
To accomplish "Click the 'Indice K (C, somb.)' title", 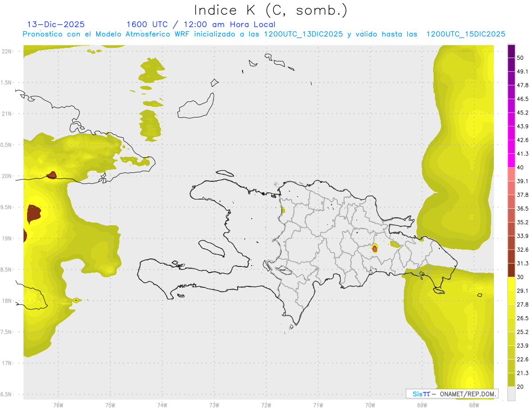I will coord(270,10).
